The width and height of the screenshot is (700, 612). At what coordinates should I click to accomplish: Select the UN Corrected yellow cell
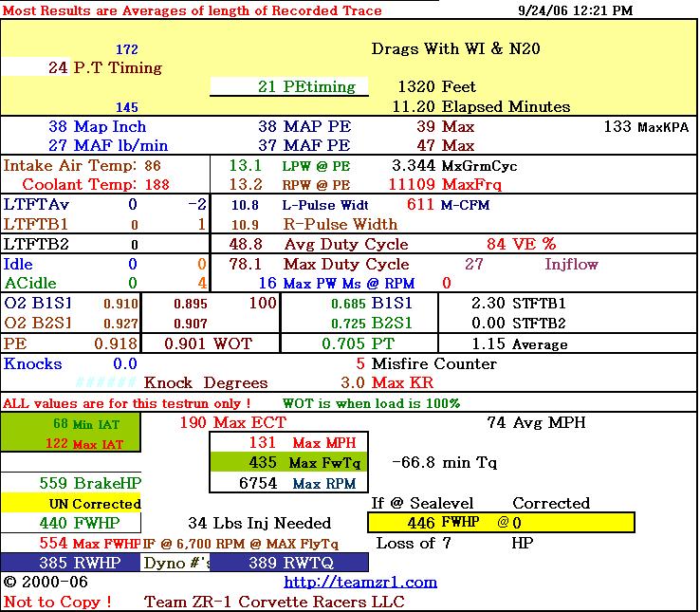70,503
